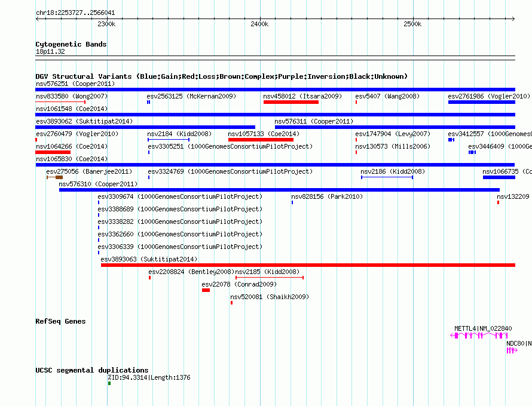The width and height of the screenshot is (532, 406).
Task: Open esv3324769 1000Genomes label
Action: (230, 171)
